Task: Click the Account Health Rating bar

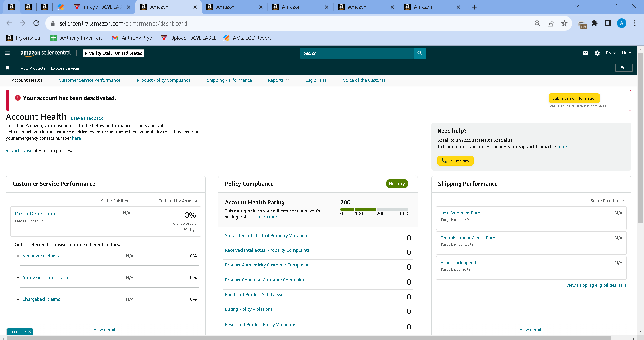Action: [374, 209]
